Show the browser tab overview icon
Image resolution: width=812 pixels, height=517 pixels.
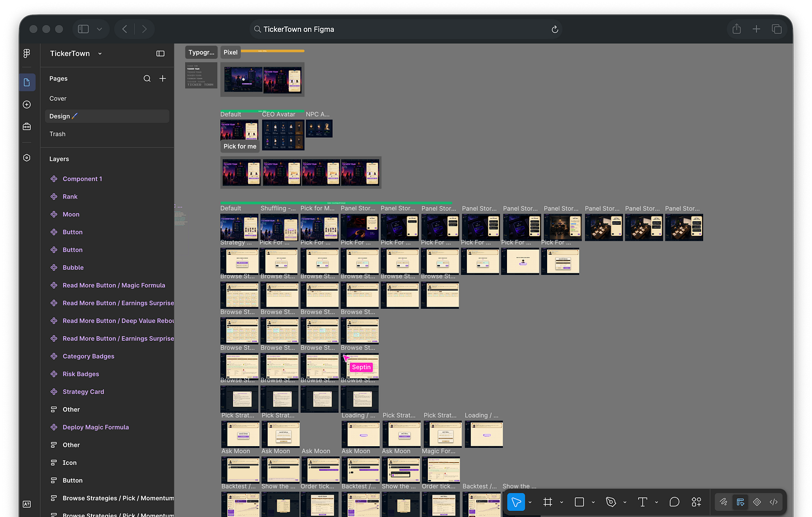[x=777, y=29]
